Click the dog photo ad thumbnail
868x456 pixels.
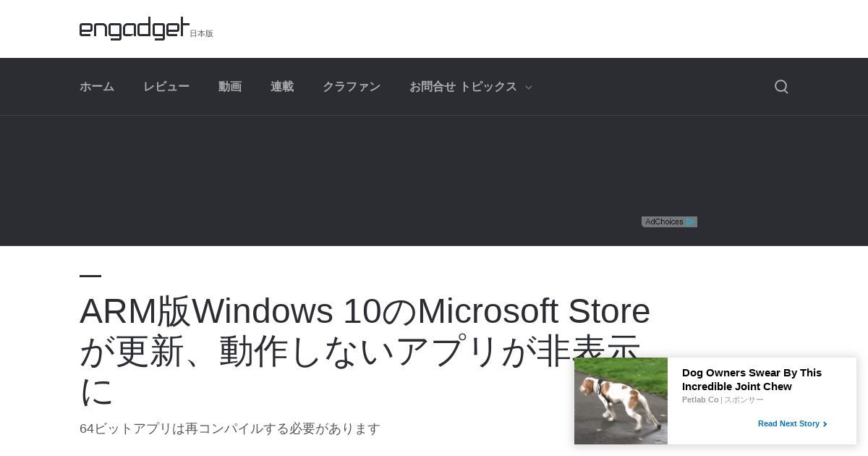click(x=621, y=401)
